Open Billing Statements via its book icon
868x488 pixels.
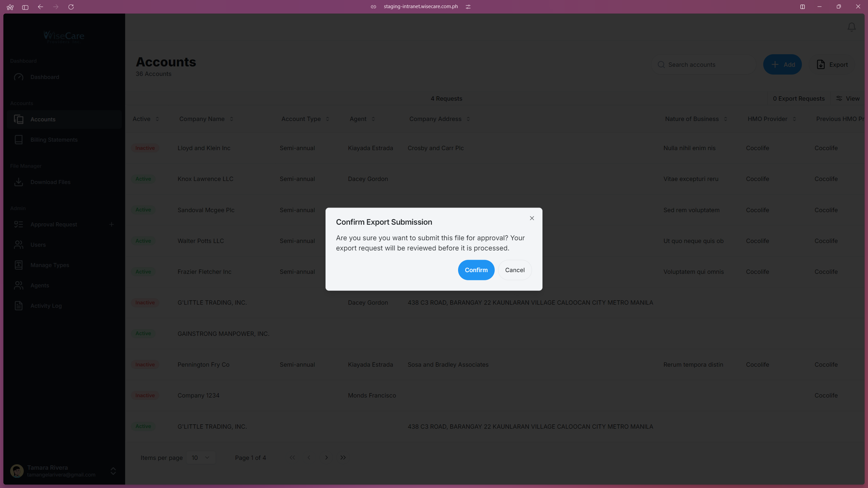tap(19, 139)
